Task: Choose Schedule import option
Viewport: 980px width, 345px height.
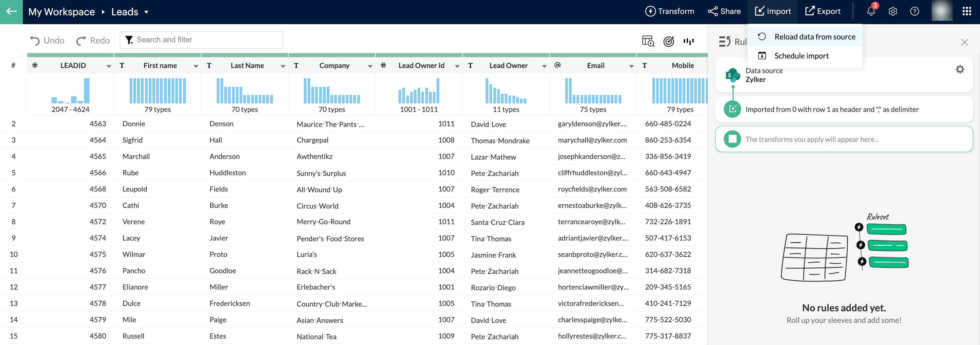Action: tap(801, 56)
